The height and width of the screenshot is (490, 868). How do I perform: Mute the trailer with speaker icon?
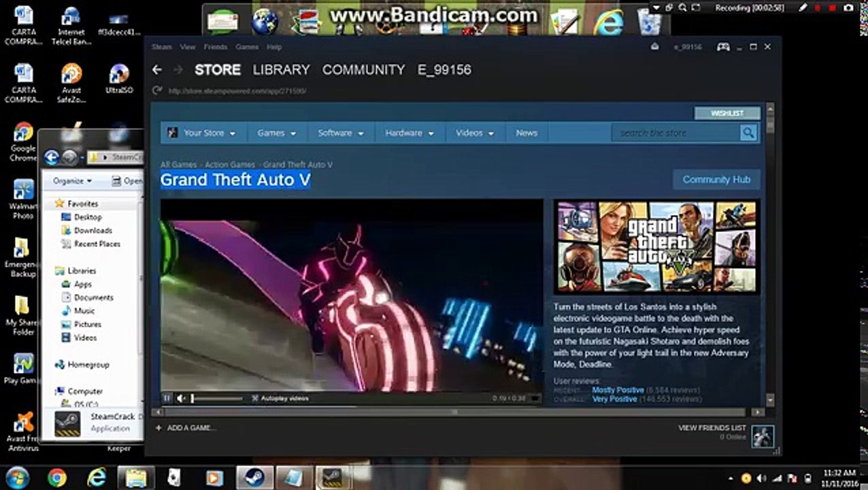click(181, 398)
